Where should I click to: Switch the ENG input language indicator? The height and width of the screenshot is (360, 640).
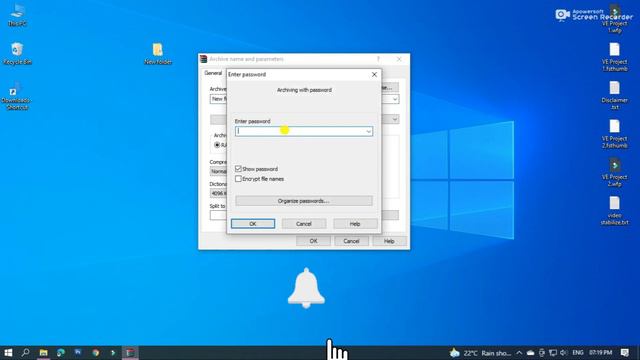(x=578, y=353)
